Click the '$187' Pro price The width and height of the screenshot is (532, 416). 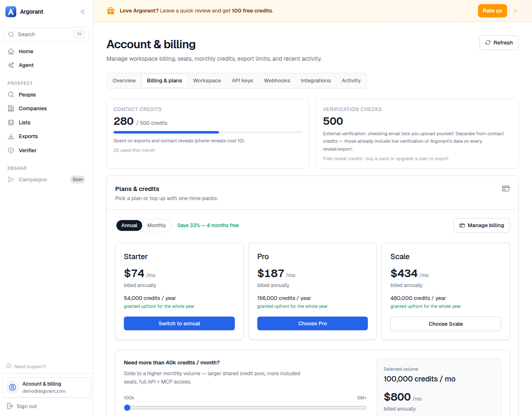[x=271, y=273]
